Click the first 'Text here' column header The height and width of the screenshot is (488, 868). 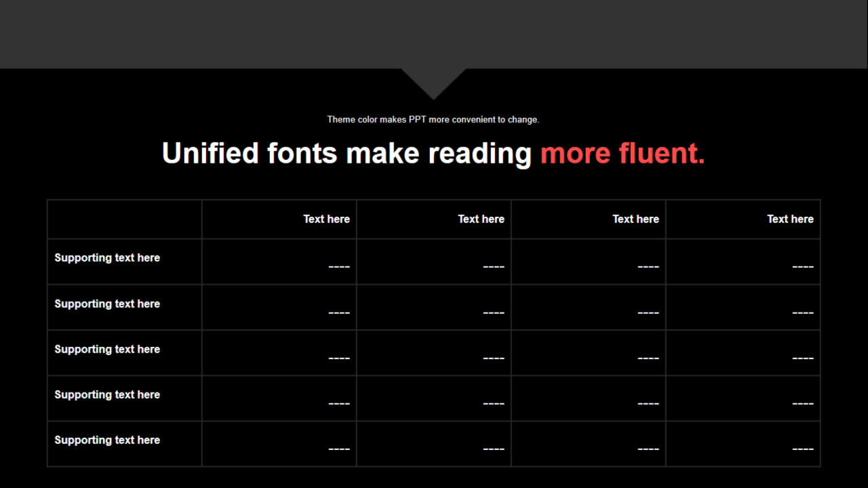[x=326, y=219]
